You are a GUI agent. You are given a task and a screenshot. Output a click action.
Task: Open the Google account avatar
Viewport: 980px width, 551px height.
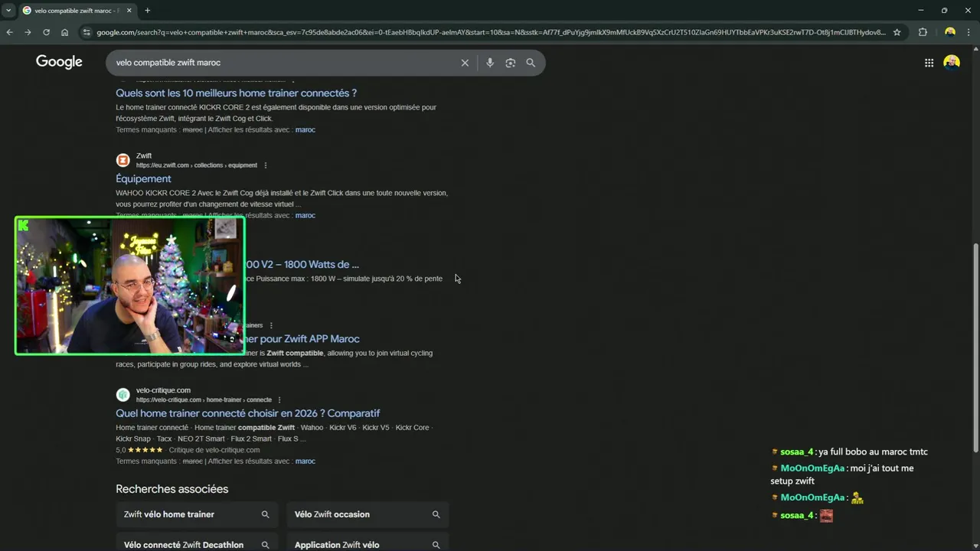tap(952, 63)
